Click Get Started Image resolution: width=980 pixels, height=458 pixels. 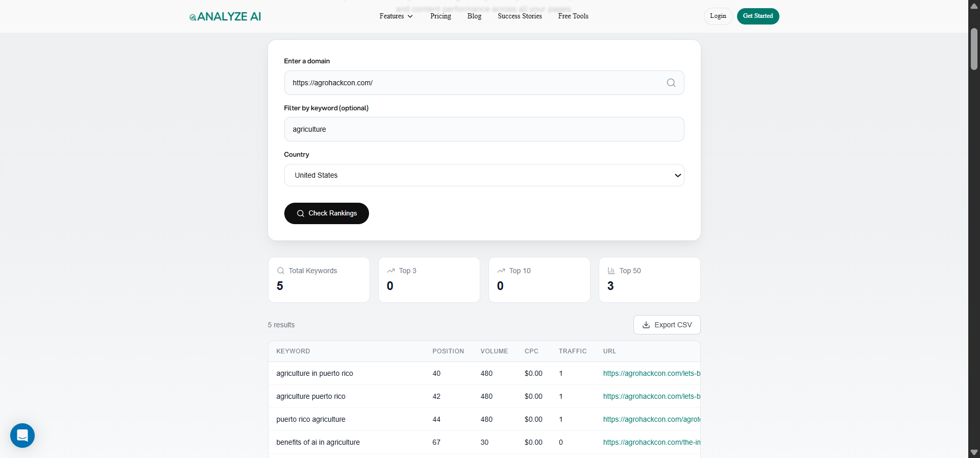pyautogui.click(x=758, y=16)
